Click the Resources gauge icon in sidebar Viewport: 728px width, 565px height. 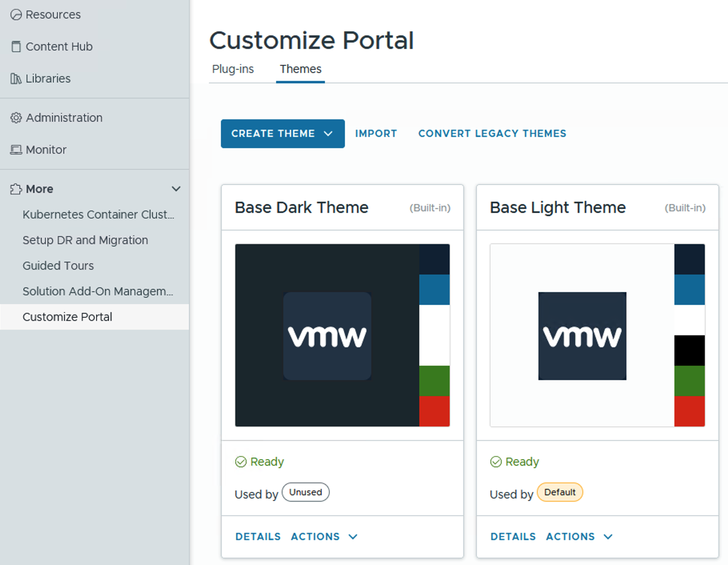click(16, 15)
